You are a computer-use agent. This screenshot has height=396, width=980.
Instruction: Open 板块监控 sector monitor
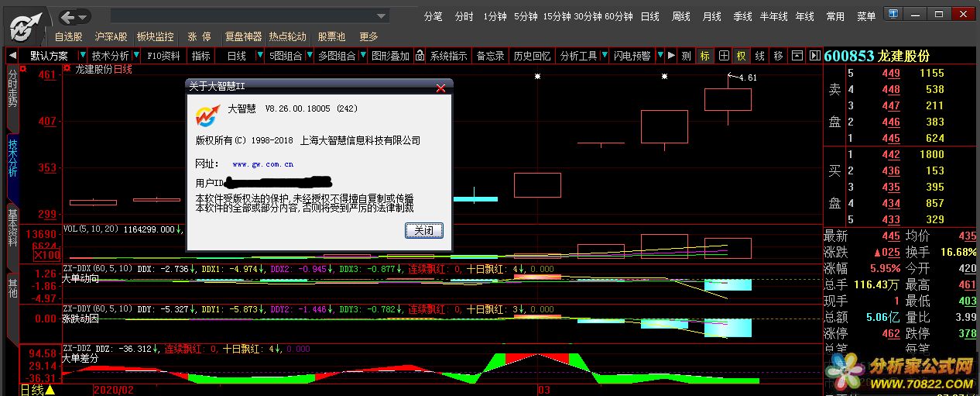click(x=155, y=36)
